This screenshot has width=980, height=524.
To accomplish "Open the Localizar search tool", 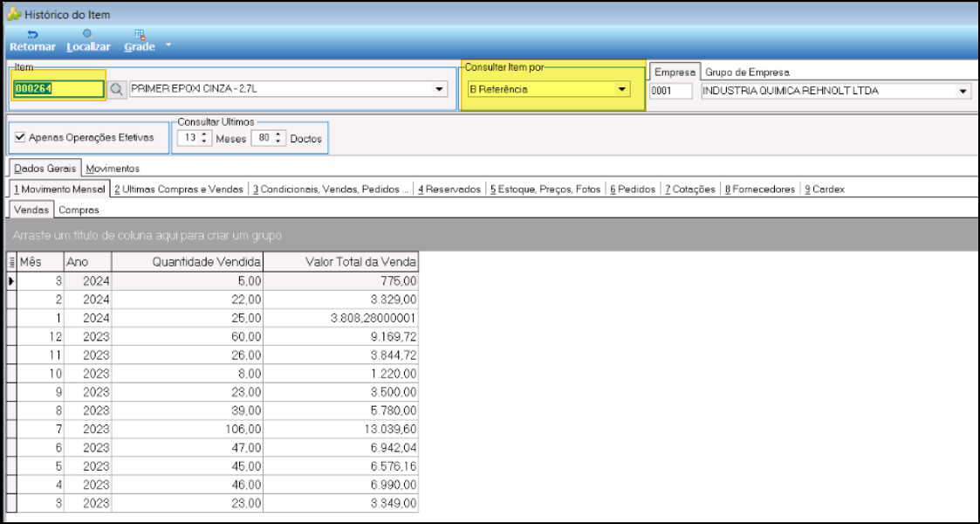I will pos(88,41).
